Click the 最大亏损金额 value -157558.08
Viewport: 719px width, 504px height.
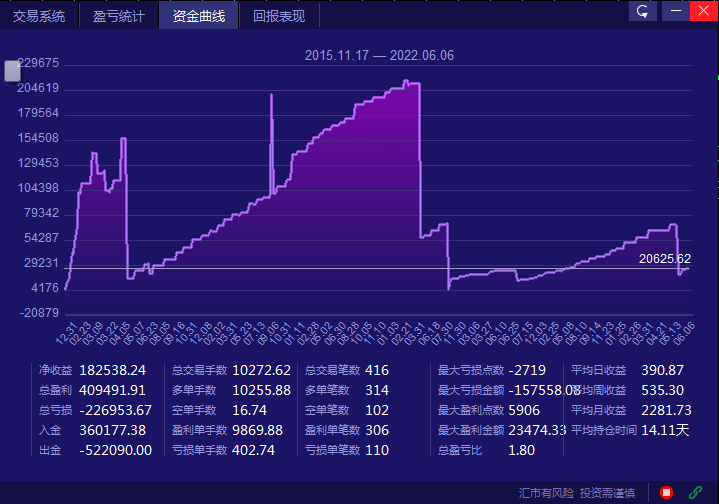tap(545, 390)
